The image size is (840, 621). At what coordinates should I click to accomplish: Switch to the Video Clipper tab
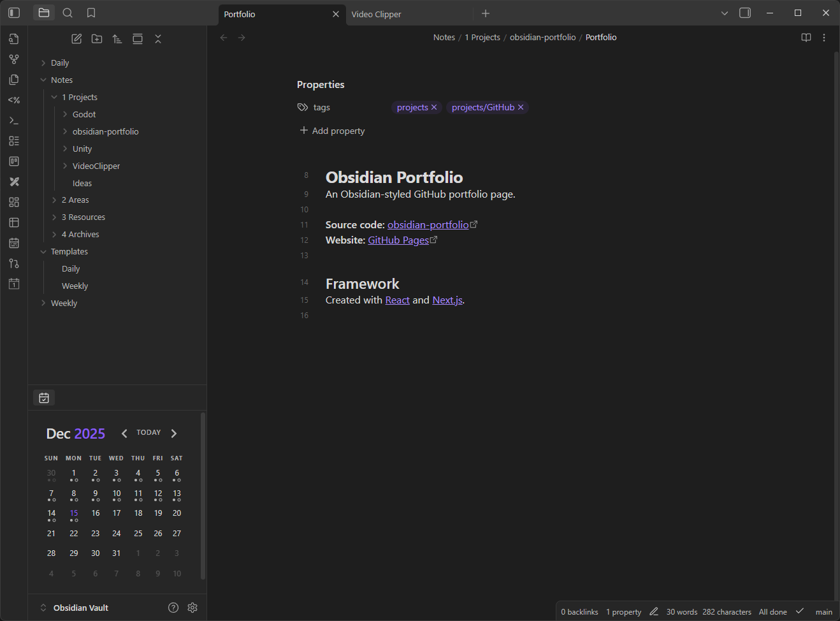376,13
